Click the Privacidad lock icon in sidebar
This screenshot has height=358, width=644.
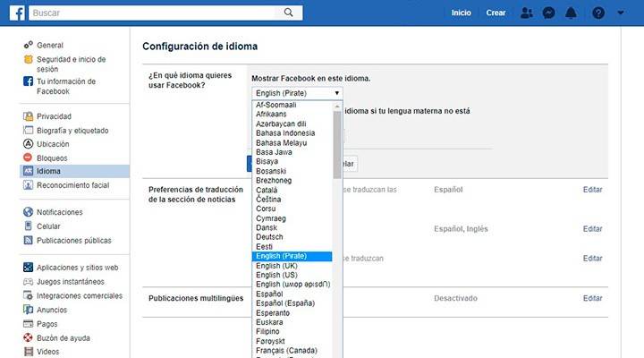(x=28, y=116)
